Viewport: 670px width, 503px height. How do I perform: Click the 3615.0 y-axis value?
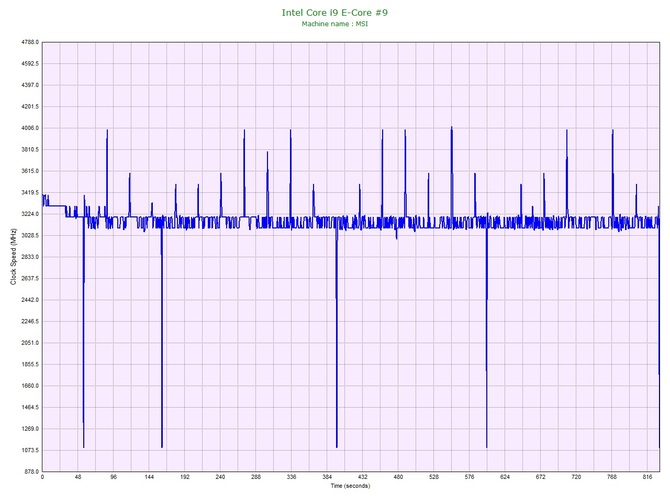pyautogui.click(x=30, y=171)
